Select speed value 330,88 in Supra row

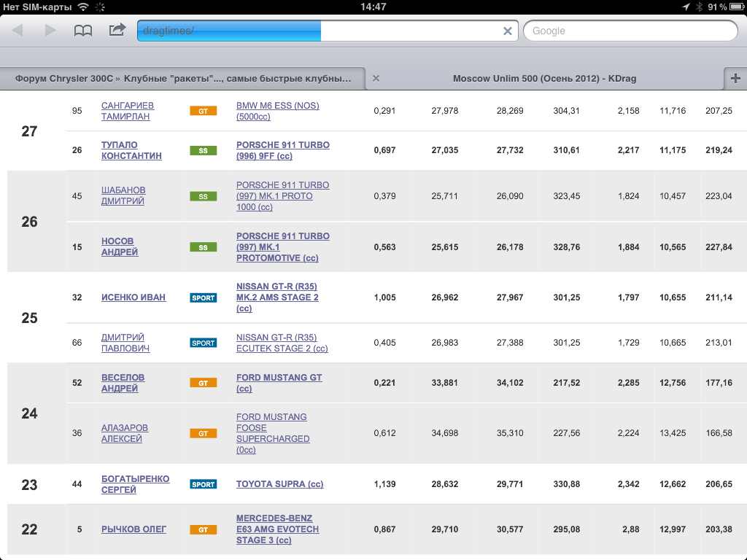(566, 484)
